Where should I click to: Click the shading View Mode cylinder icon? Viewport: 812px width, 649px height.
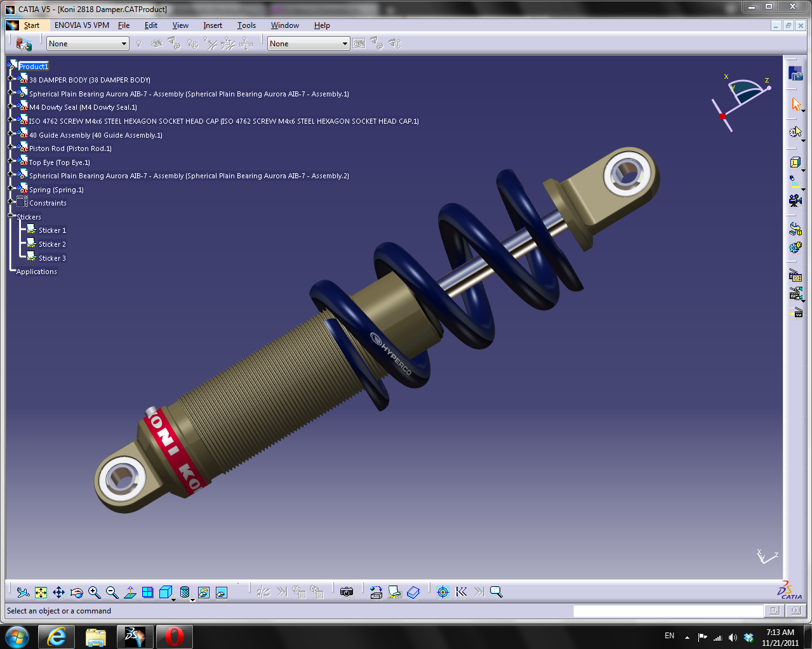185,593
